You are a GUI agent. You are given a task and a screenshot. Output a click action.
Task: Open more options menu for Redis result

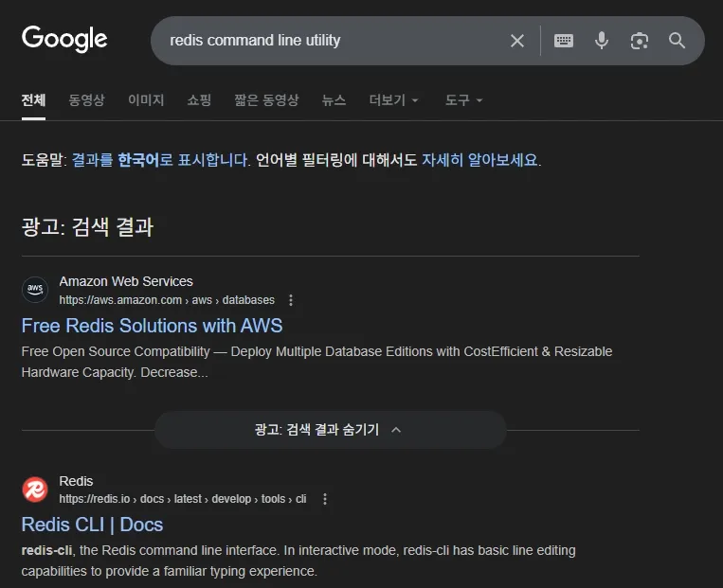325,499
